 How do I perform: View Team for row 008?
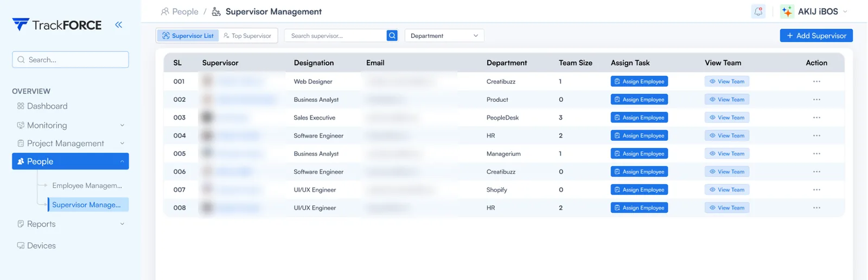click(727, 208)
